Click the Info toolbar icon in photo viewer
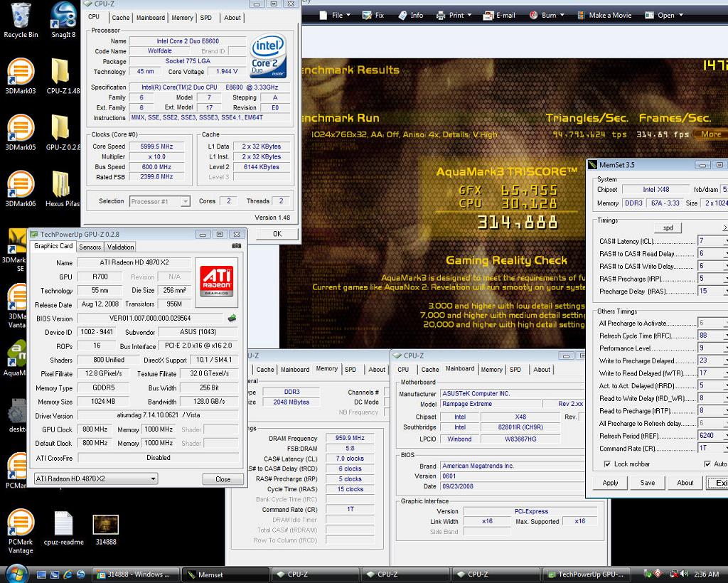Screen dimensions: 728x583 410,16
